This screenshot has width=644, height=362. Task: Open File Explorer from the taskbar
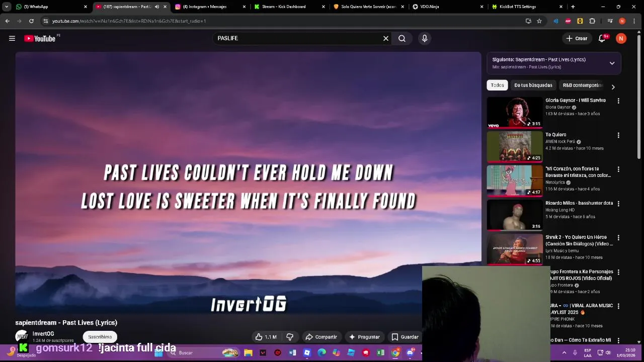coord(248,353)
